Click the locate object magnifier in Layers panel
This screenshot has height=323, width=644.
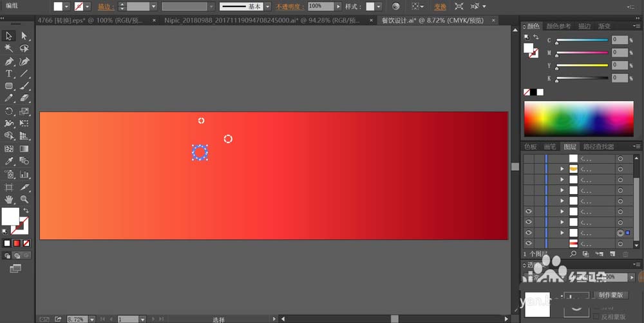tap(573, 254)
